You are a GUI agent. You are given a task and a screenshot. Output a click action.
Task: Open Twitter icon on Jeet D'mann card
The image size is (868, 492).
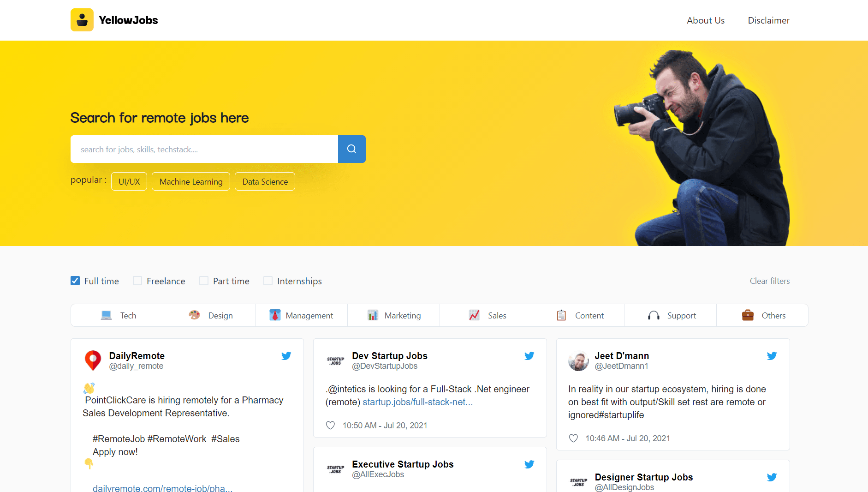click(x=772, y=356)
